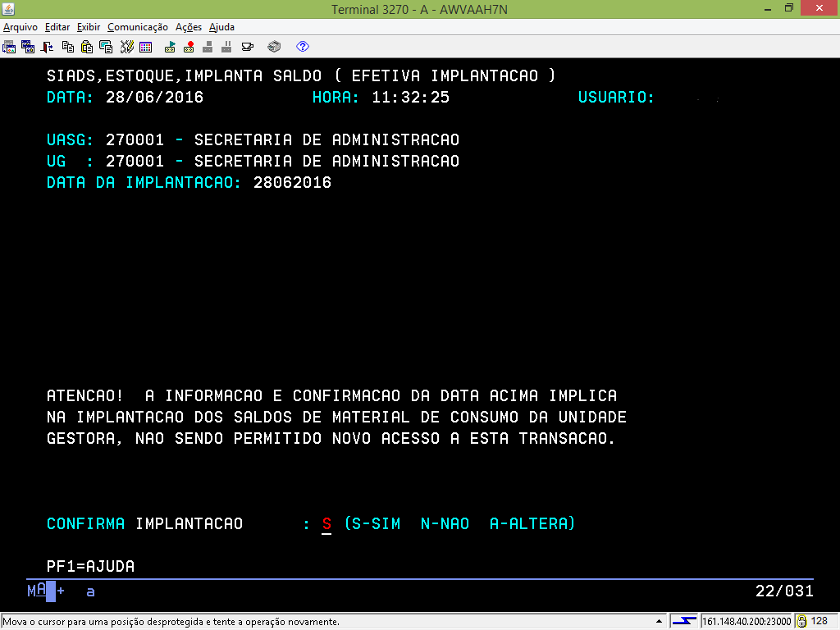Image resolution: width=840 pixels, height=630 pixels.
Task: Click the new session toolbar icon
Action: 9,47
